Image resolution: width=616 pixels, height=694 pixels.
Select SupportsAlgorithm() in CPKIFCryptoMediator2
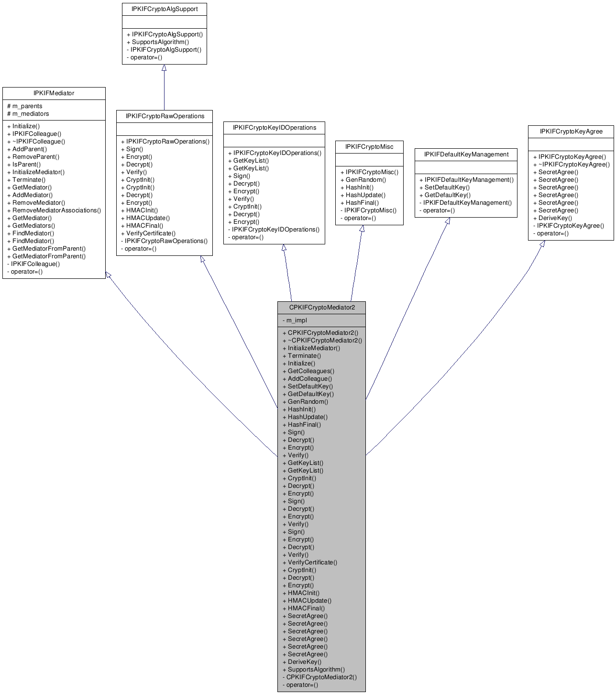314,670
